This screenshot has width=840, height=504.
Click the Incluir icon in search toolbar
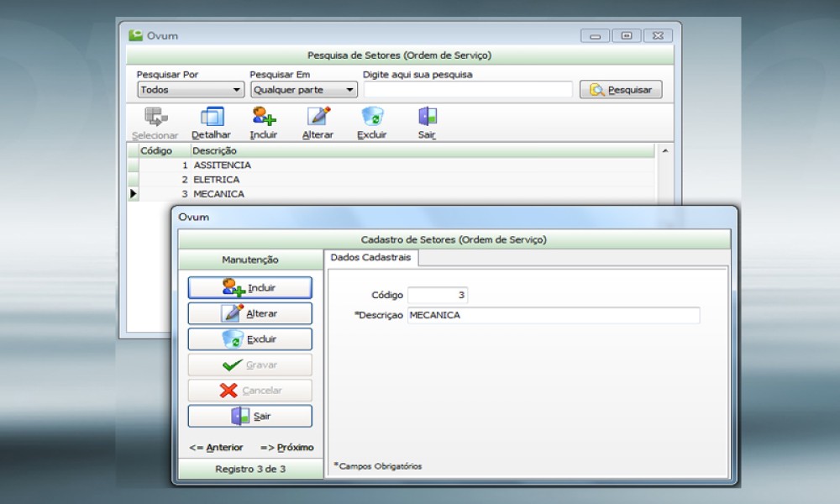point(263,117)
